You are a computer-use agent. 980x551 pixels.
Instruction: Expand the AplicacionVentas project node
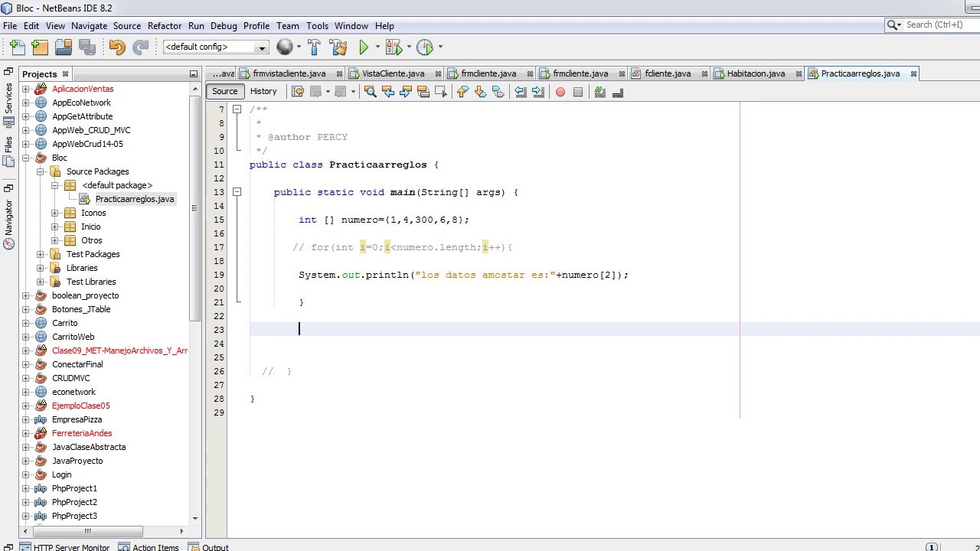26,89
